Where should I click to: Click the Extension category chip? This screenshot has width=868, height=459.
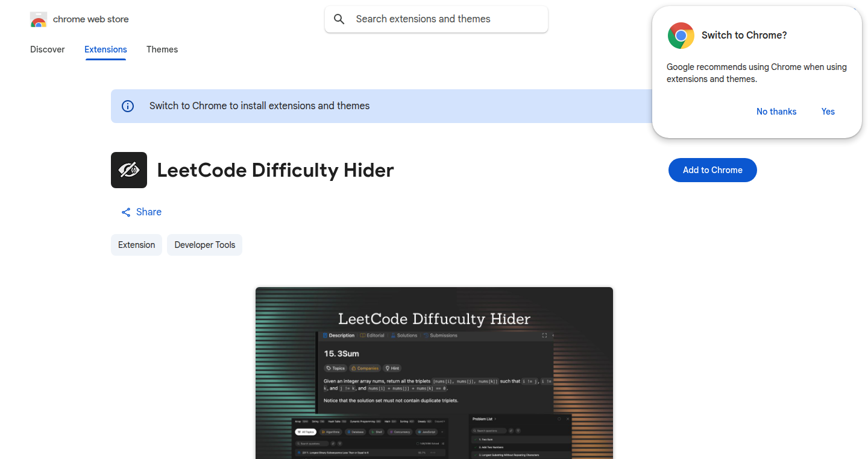(136, 245)
